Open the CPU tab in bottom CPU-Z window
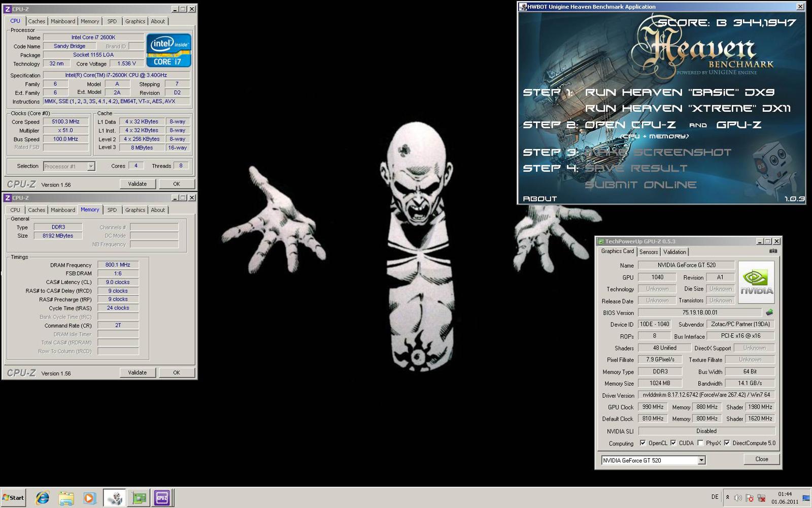Viewport: 812px width, 508px height. 15,210
